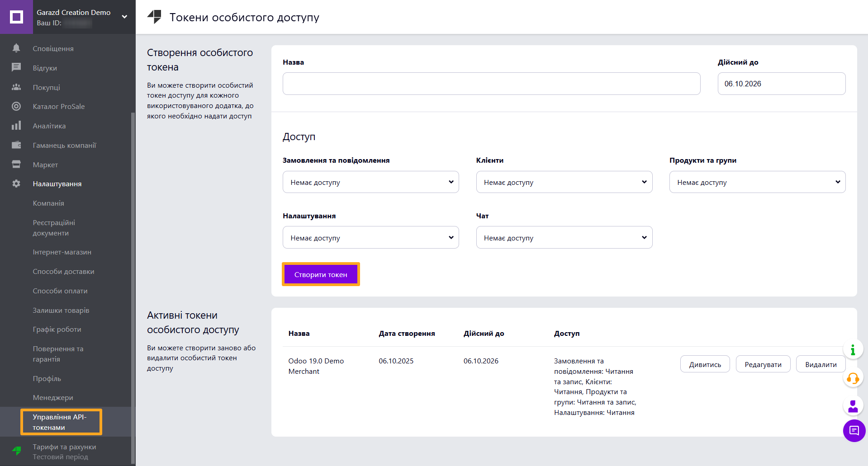Select Способи оплати in the sidebar
Screen dimensions: 868x466
coord(60,291)
